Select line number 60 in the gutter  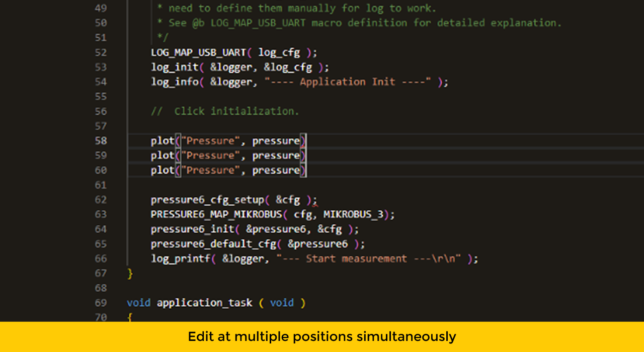coord(101,170)
